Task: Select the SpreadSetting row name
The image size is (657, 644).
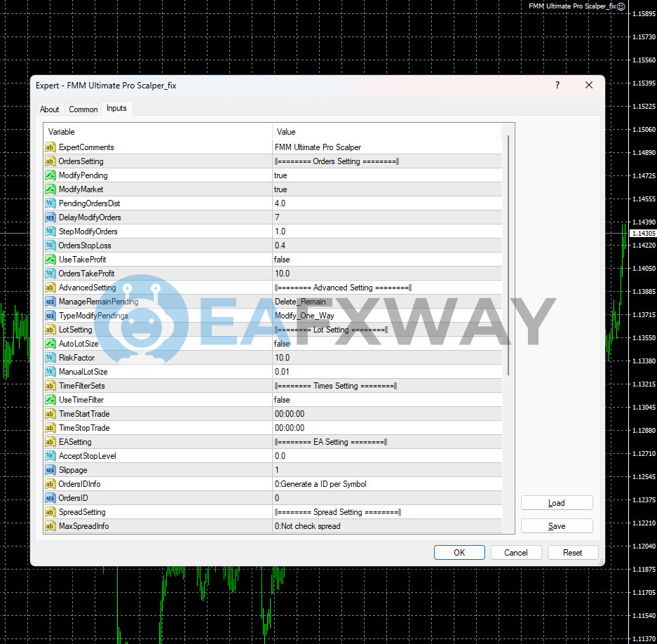Action: [x=82, y=512]
